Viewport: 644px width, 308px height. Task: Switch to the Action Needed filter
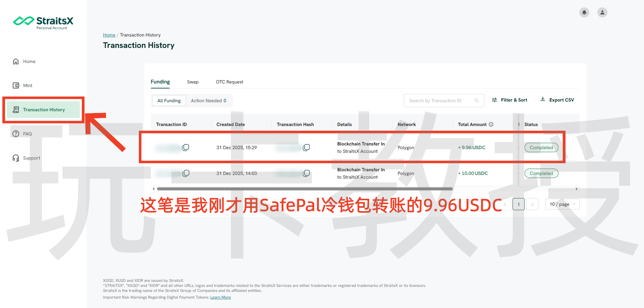coord(208,101)
